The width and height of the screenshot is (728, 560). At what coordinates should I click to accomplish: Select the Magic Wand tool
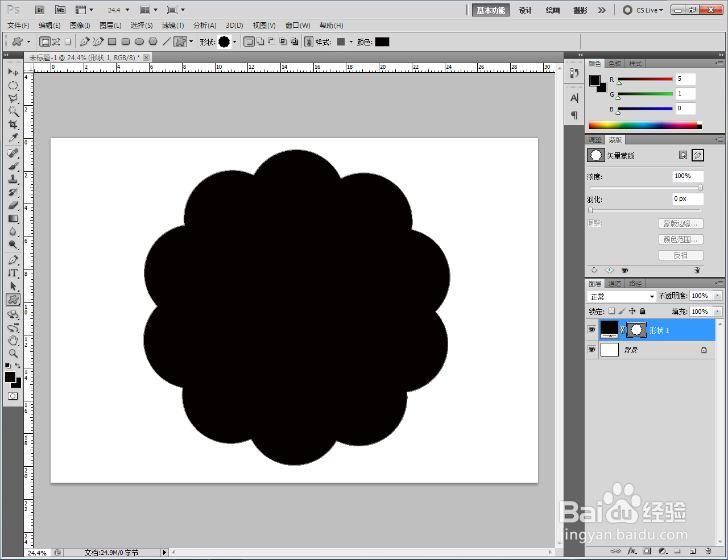point(13,111)
